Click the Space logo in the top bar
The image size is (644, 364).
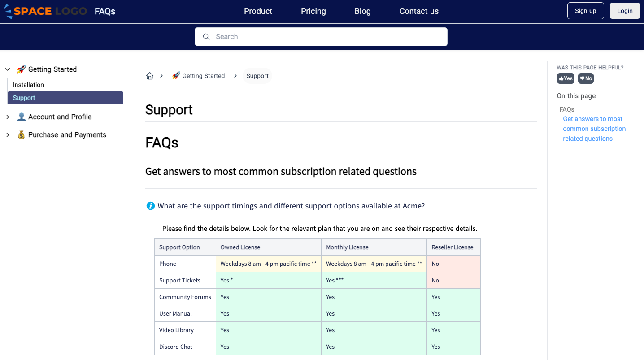click(x=45, y=11)
